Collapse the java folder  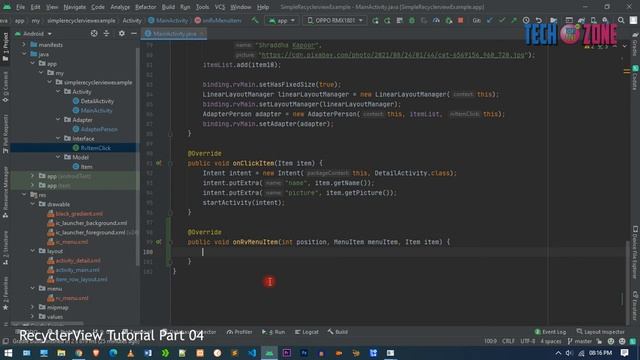[24, 54]
